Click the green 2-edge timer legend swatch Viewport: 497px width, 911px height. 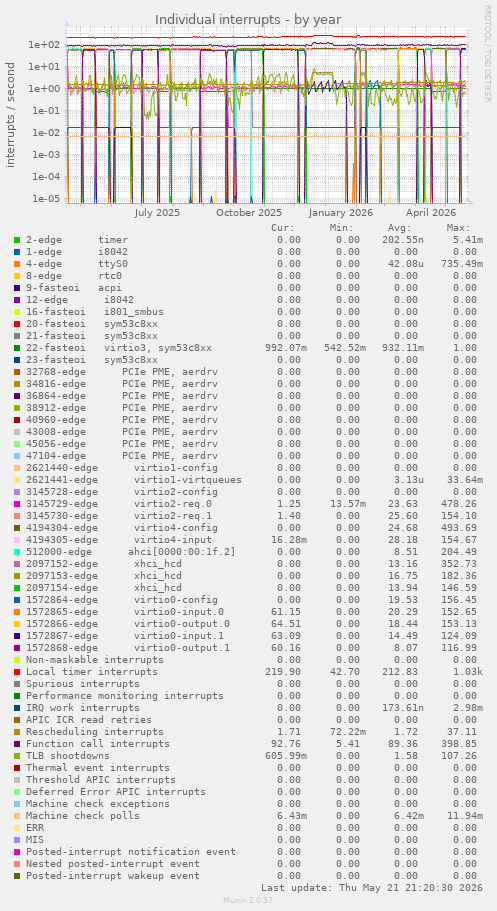coord(17,240)
